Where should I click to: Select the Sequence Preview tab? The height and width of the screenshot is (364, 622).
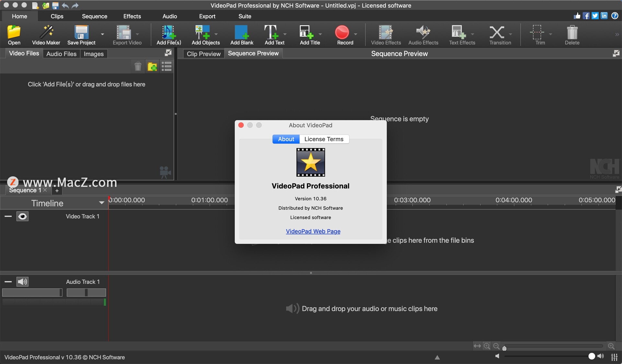(253, 53)
